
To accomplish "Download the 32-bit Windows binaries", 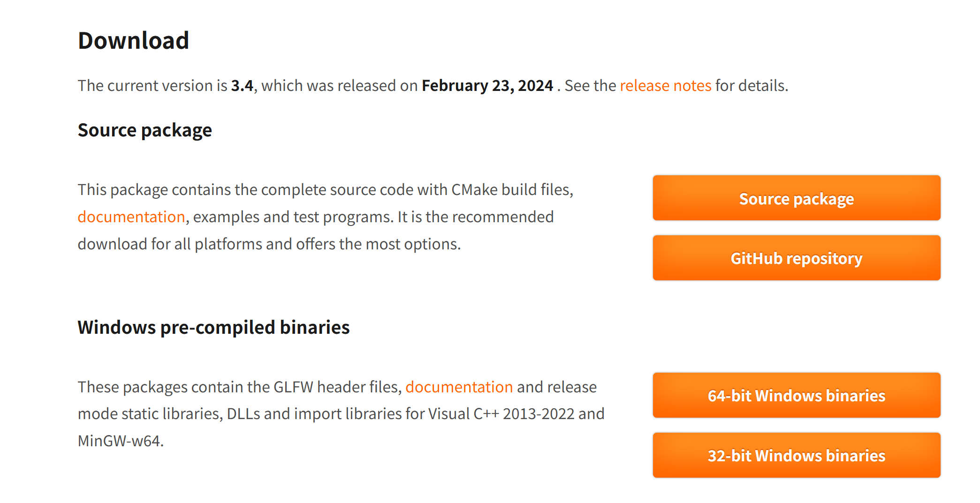I will (x=796, y=455).
